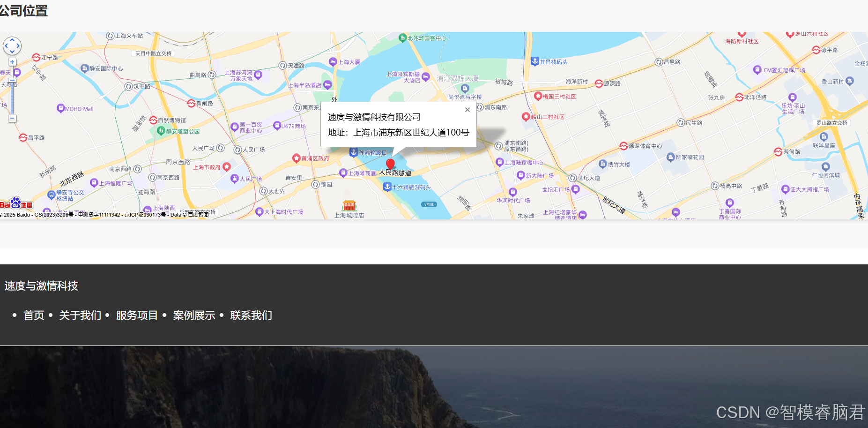The image size is (868, 428).
Task: Open the 服务项目 footer link
Action: (137, 315)
